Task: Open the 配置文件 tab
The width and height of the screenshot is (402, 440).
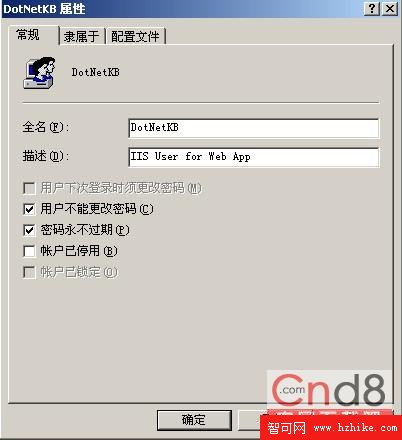Action: [x=135, y=36]
